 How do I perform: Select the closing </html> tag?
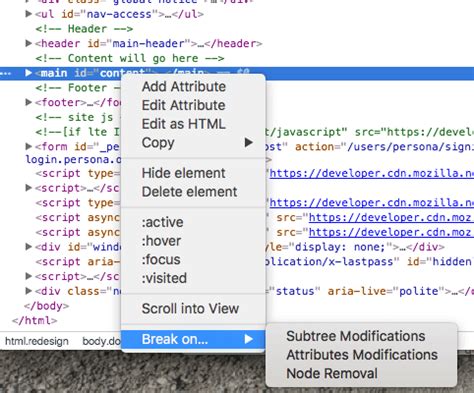click(35, 320)
